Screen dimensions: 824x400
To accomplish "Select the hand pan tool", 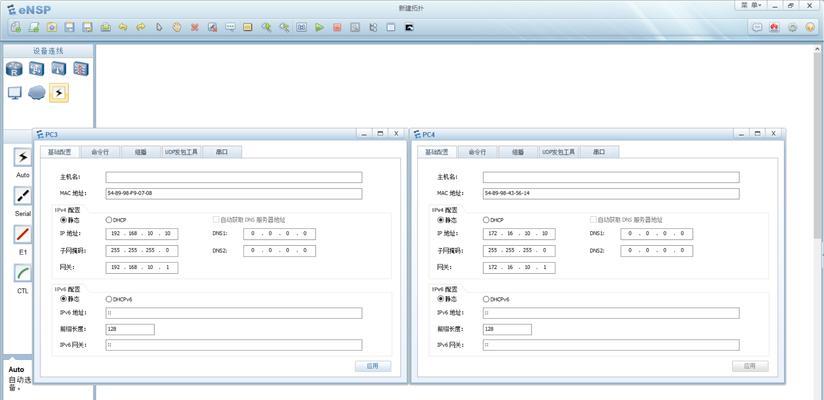I will point(177,27).
